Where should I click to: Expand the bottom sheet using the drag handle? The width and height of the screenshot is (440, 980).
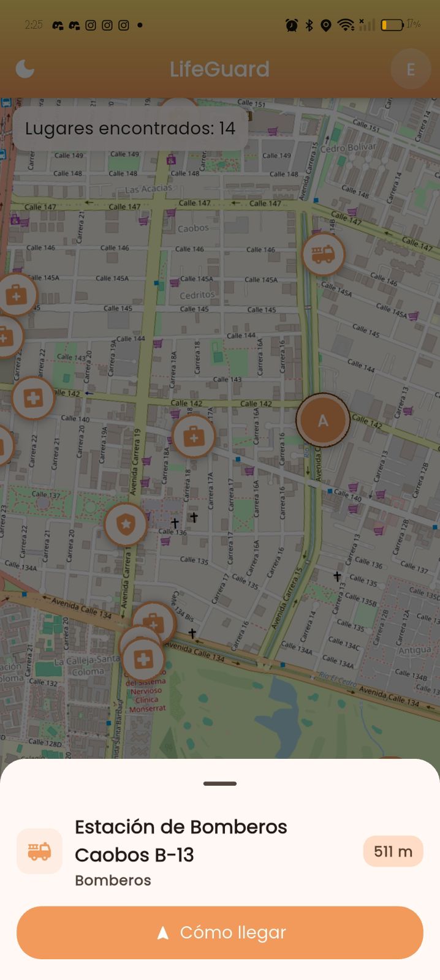pos(220,783)
